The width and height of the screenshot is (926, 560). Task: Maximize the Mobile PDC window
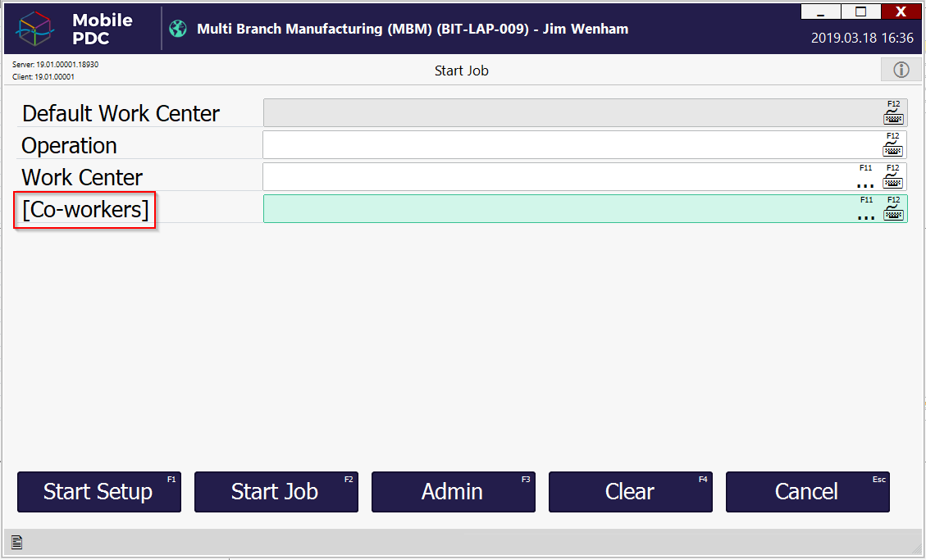(861, 11)
